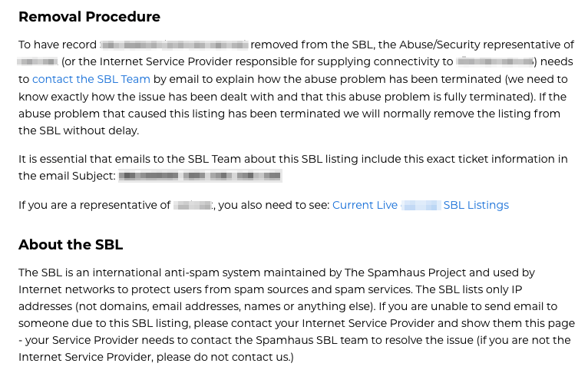The height and width of the screenshot is (383, 588).
Task: Click the blurred name before '(or the Internet Service Provider'
Action: coord(38,62)
